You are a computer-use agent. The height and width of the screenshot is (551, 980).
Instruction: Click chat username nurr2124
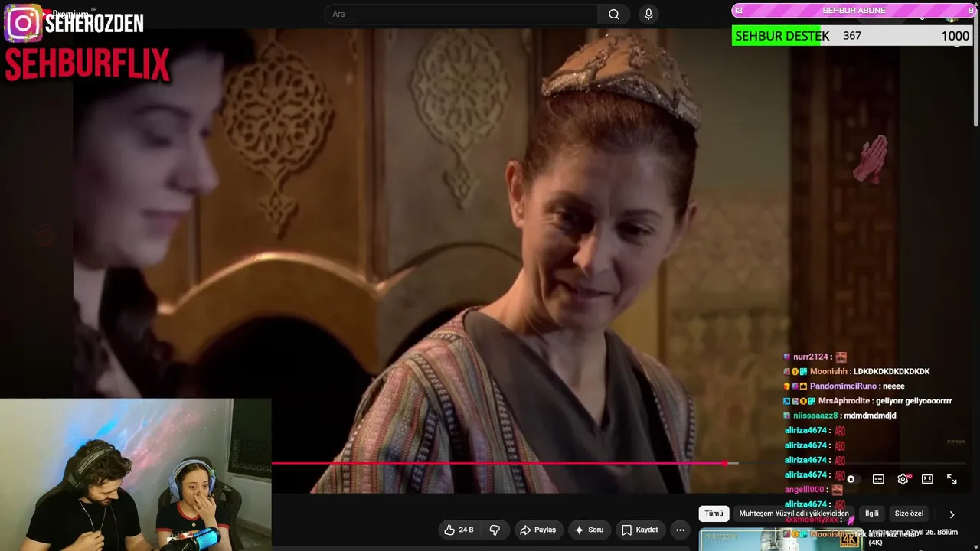[x=811, y=357]
